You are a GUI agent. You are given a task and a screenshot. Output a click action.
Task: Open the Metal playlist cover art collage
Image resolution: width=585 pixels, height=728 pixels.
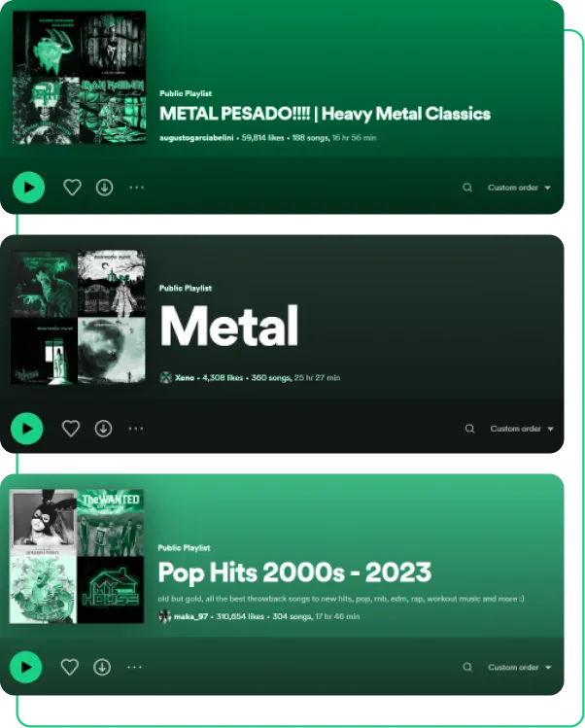pyautogui.click(x=78, y=317)
